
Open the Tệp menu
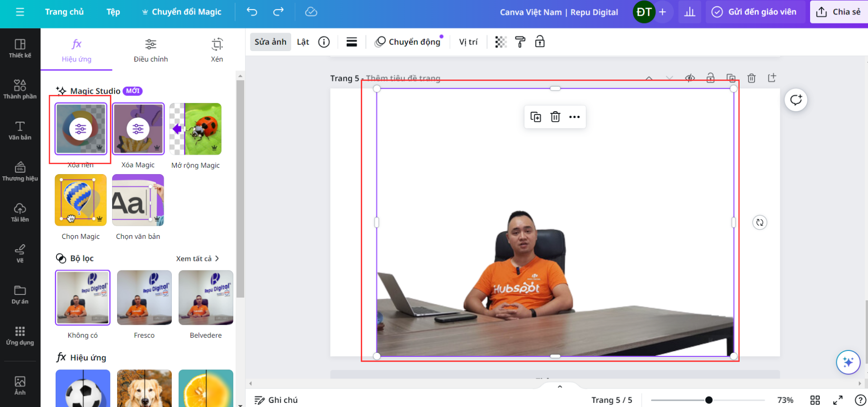(x=113, y=12)
